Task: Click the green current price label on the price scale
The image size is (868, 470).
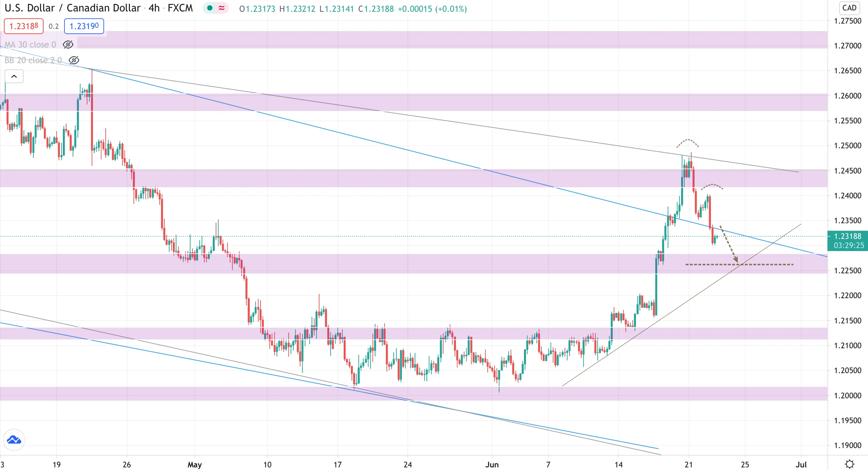Action: 847,236
